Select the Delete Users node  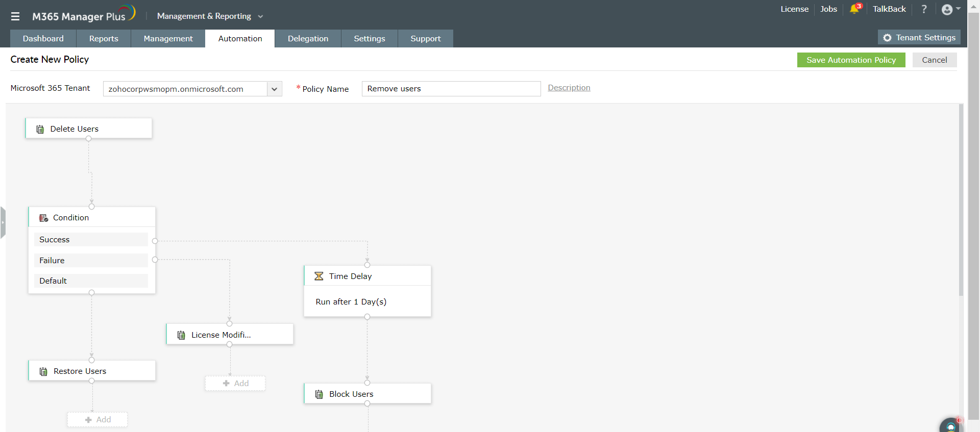(x=89, y=129)
